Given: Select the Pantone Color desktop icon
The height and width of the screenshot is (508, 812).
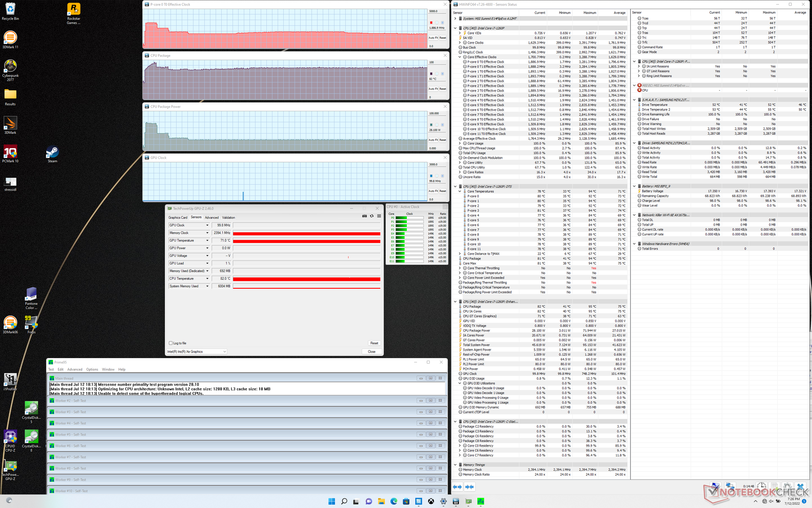Looking at the screenshot, I should [31, 298].
